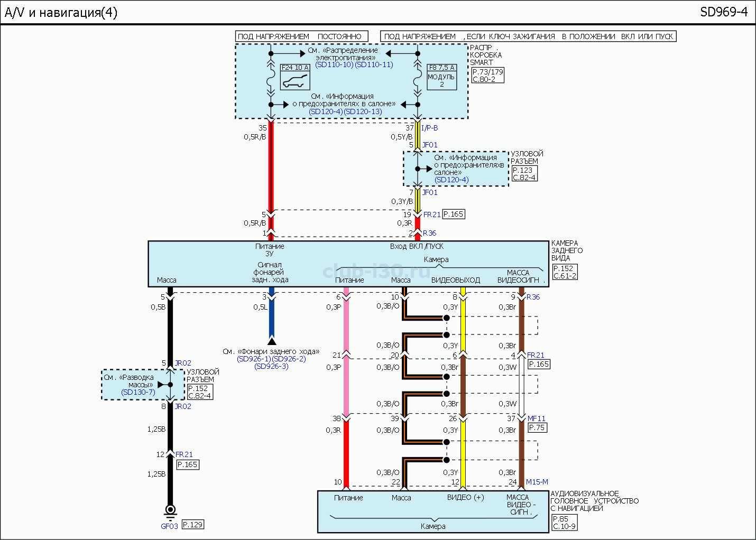The height and width of the screenshot is (540, 756).
Task: Open the SD926-2 reverse lamps link
Action: click(289, 359)
